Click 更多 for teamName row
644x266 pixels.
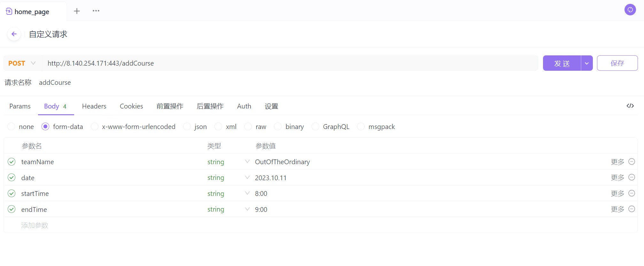(617, 162)
